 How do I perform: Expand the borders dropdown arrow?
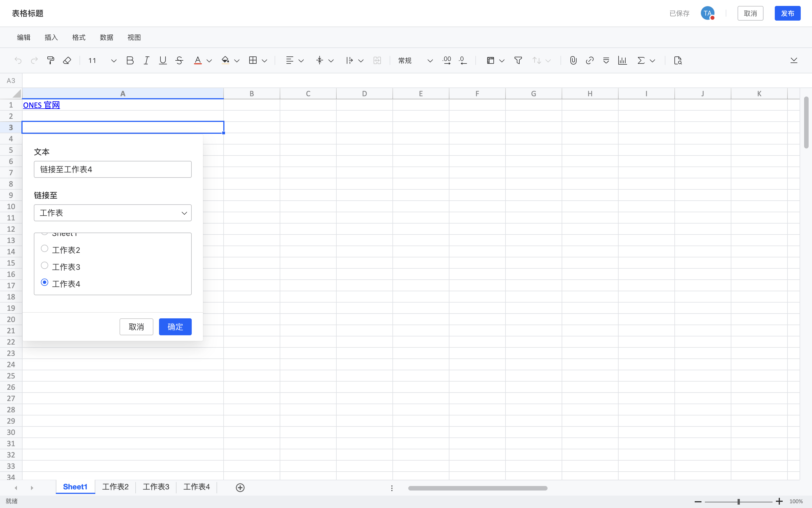[x=264, y=61]
